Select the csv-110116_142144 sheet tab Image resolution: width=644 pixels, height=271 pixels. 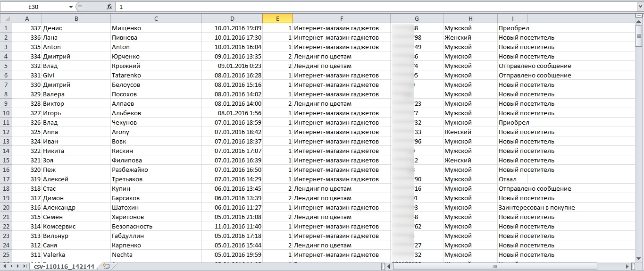tap(64, 266)
